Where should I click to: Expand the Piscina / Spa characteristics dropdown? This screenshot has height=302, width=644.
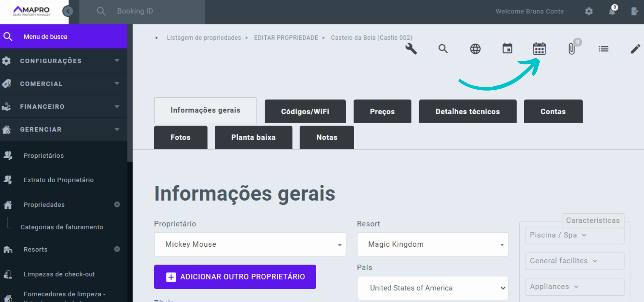click(574, 235)
